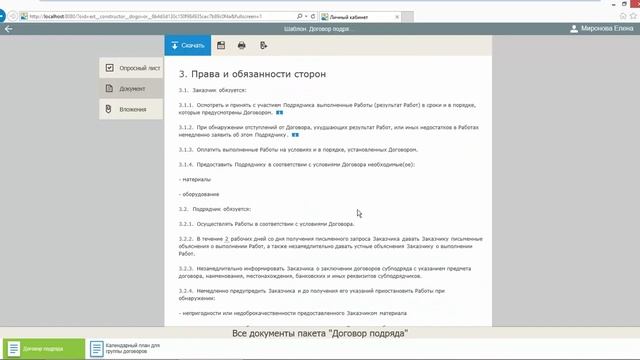The height and width of the screenshot is (360, 640).
Task: Close the Личный кабинет browser tab
Action: [x=397, y=17]
